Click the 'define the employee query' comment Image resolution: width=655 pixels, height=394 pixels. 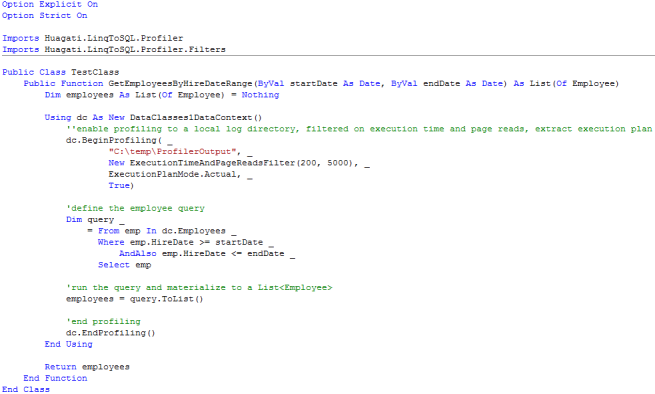[x=135, y=208]
